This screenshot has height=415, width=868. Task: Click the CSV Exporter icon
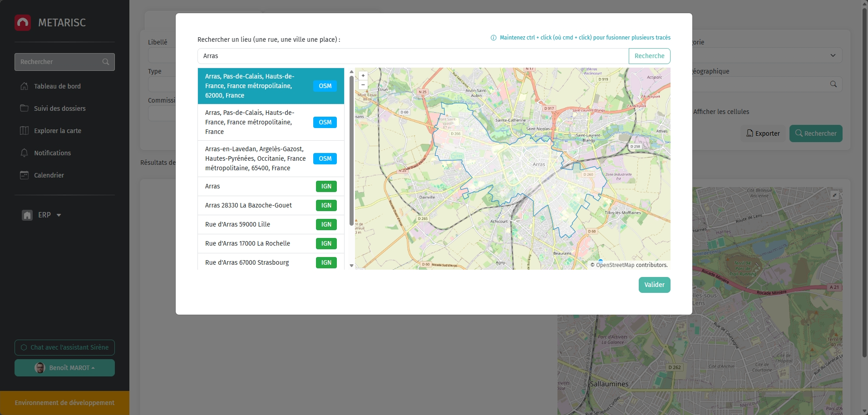[x=751, y=133]
